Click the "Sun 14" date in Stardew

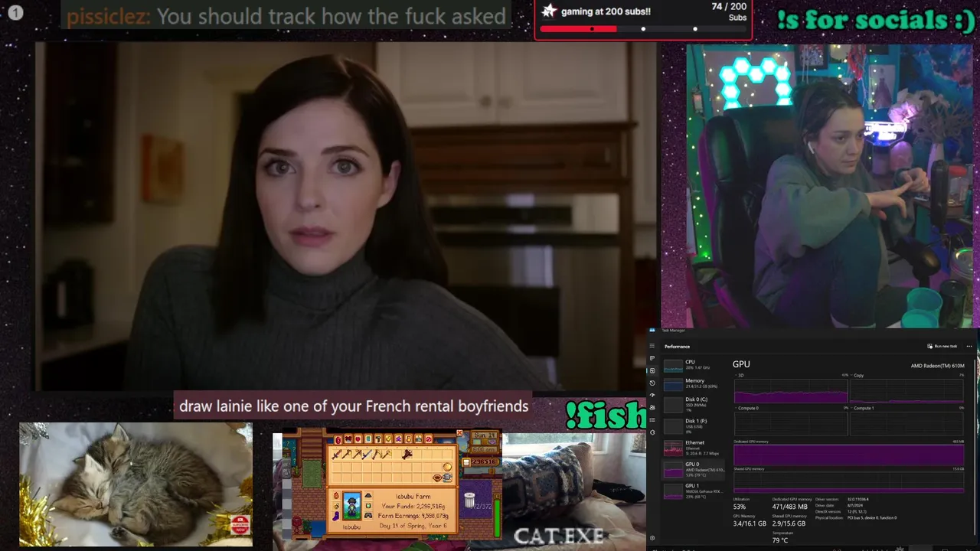click(x=485, y=435)
